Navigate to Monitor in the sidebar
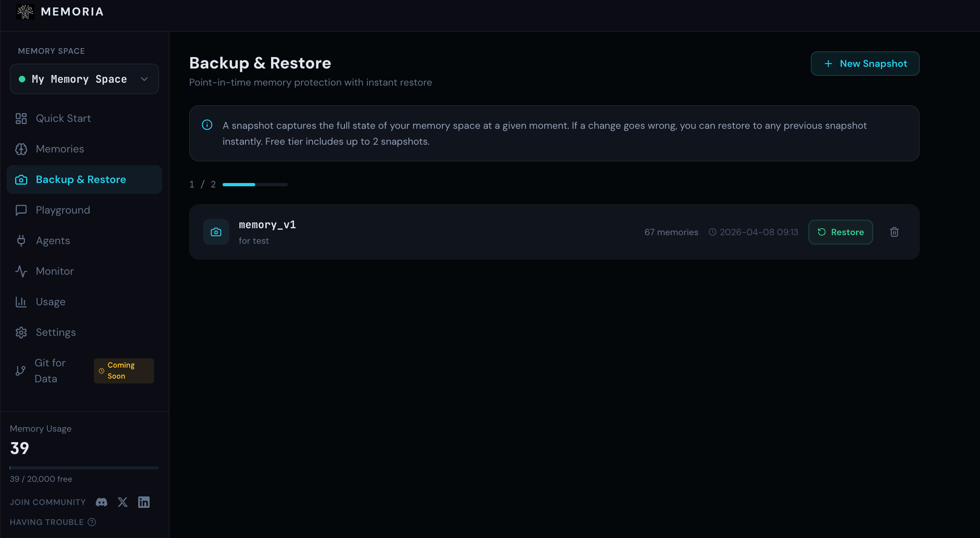 pyautogui.click(x=55, y=271)
